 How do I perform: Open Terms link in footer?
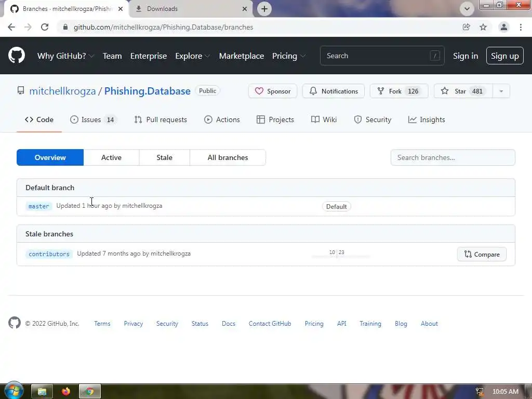click(102, 324)
